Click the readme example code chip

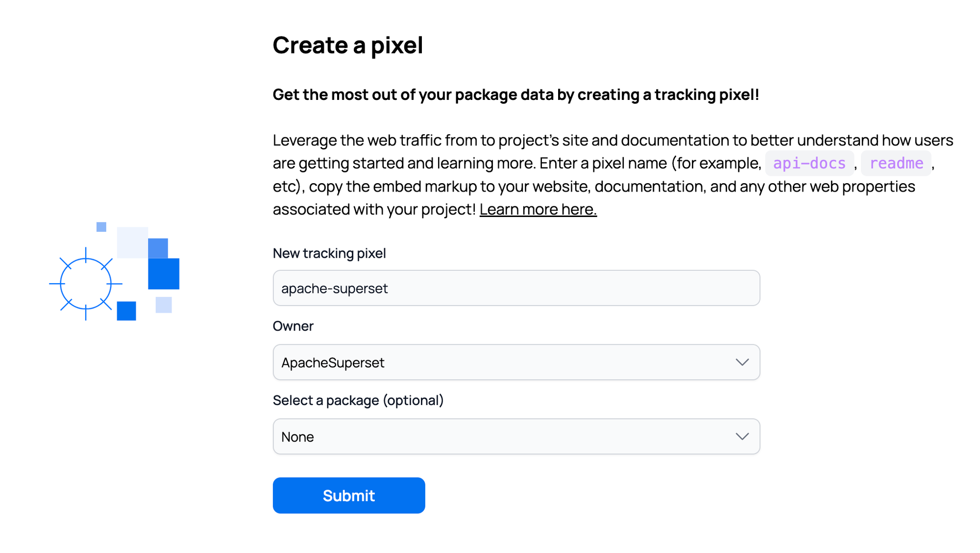[x=896, y=163]
